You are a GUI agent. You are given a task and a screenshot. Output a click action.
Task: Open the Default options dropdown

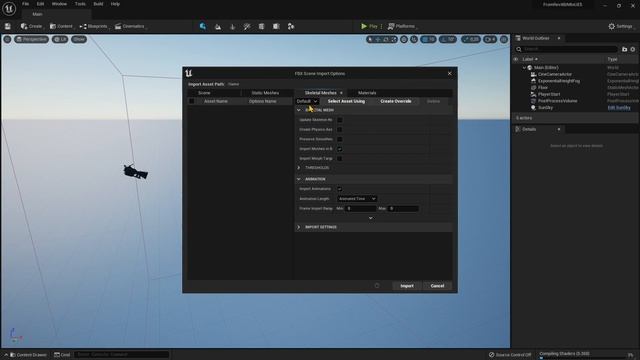coord(307,101)
